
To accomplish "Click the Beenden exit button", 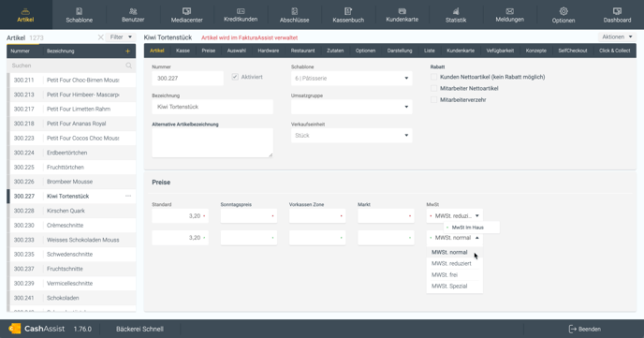I will [x=584, y=329].
